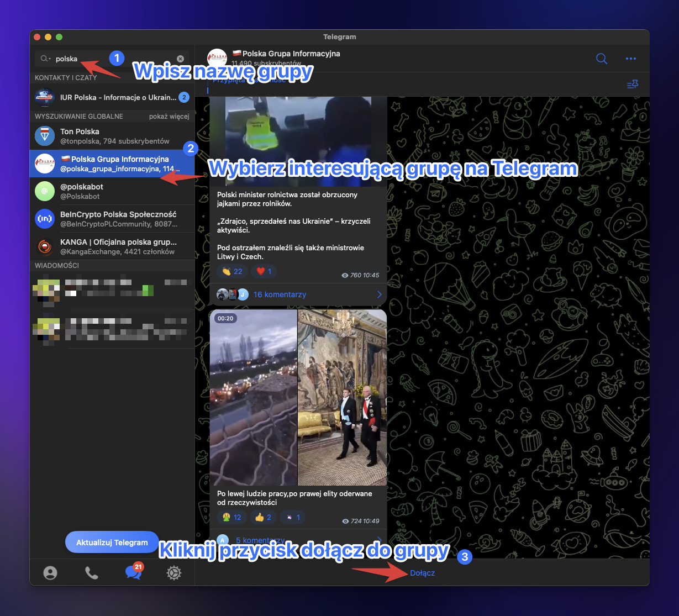This screenshot has width=679, height=616.
Task: Click the search field containing 'polska'
Action: click(x=112, y=59)
